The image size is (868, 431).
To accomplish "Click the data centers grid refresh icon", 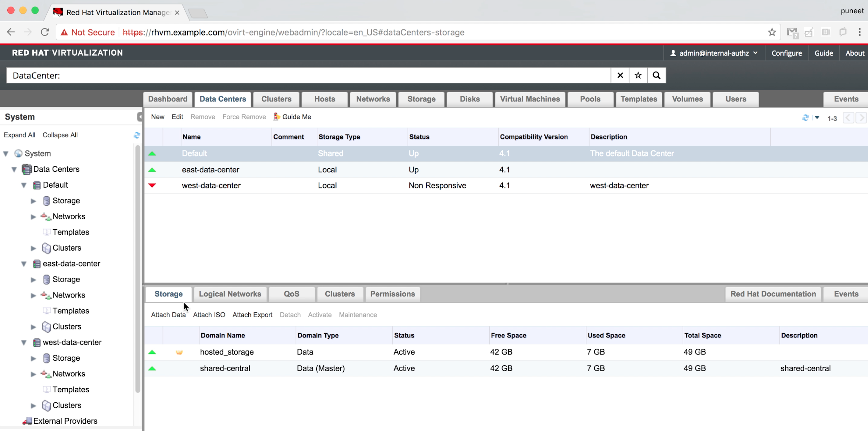I will [806, 118].
